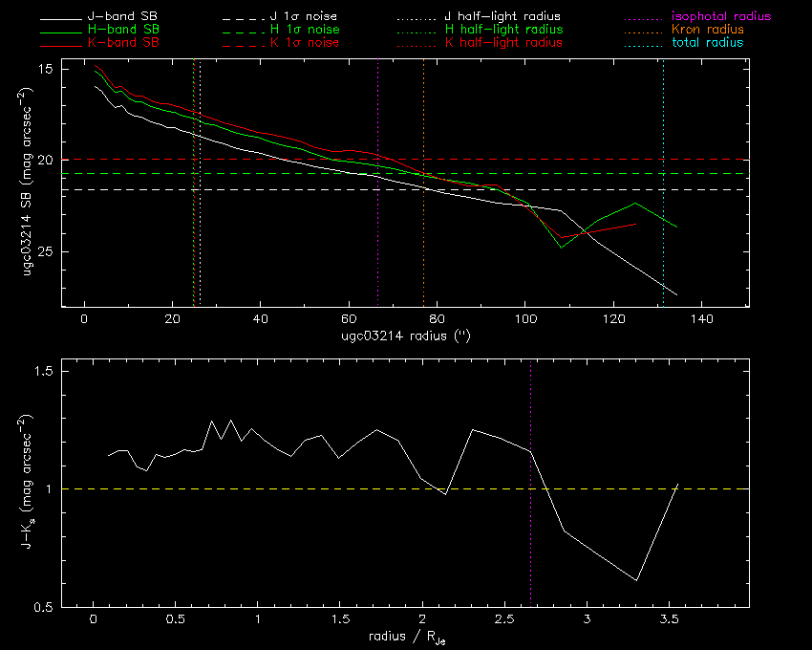Viewport: 812px width, 650px height.
Task: Click the radius / RJe x-axis title
Action: (x=404, y=638)
